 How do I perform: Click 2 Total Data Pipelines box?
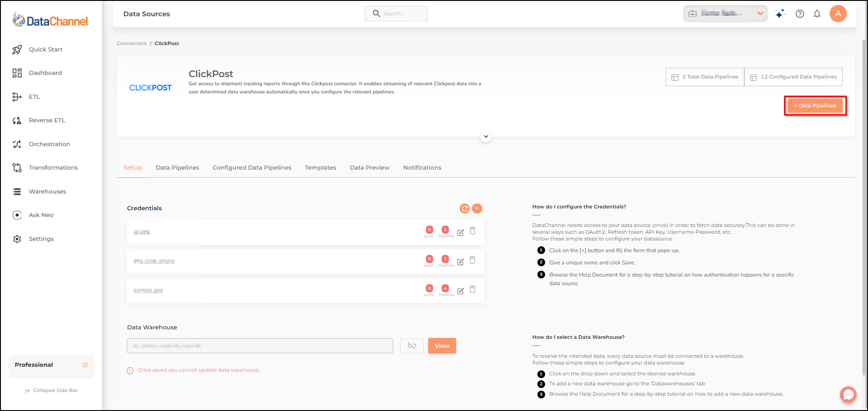[705, 77]
